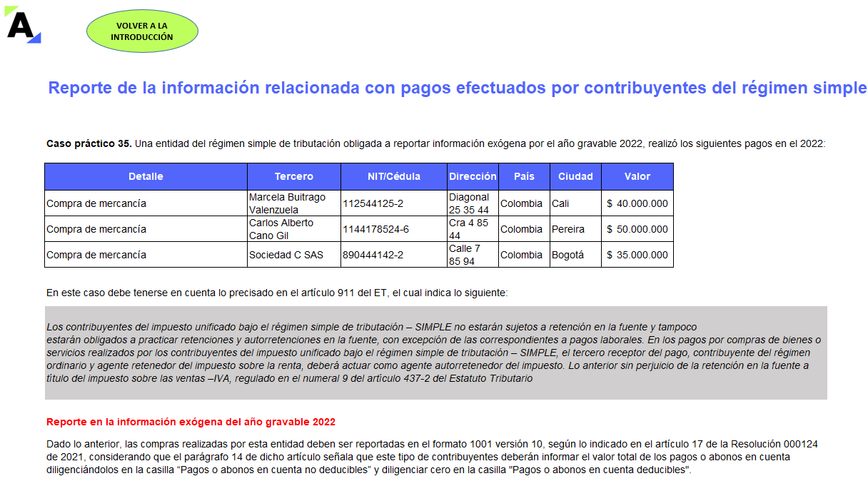Select city cell Bogotá
The width and height of the screenshot is (868, 481).
575,255
